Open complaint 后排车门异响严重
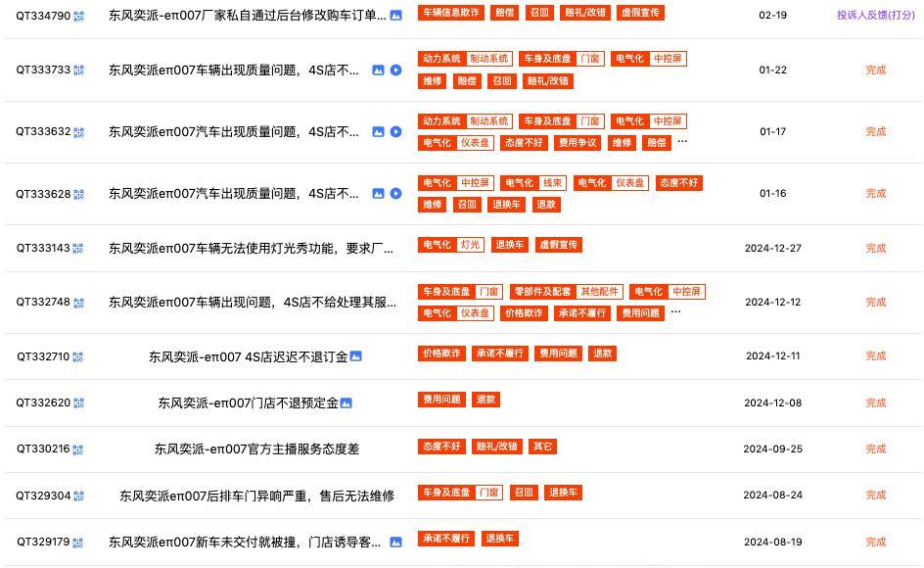 coord(256,497)
